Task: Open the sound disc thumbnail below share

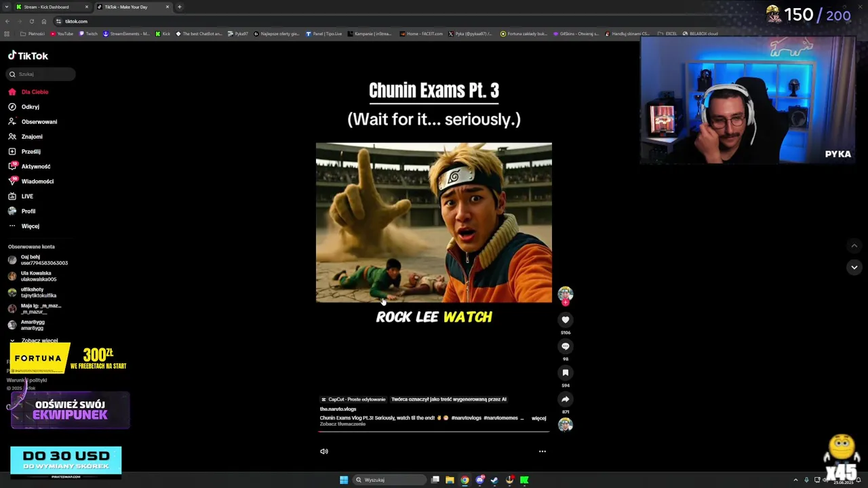Action: [x=566, y=425]
